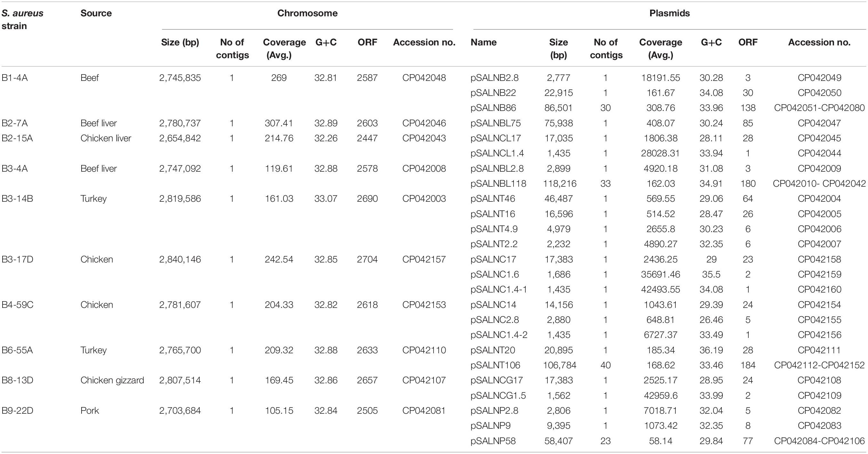The width and height of the screenshot is (868, 454).
Task: Click the B1-4A strain cell
Action: pos(14,78)
